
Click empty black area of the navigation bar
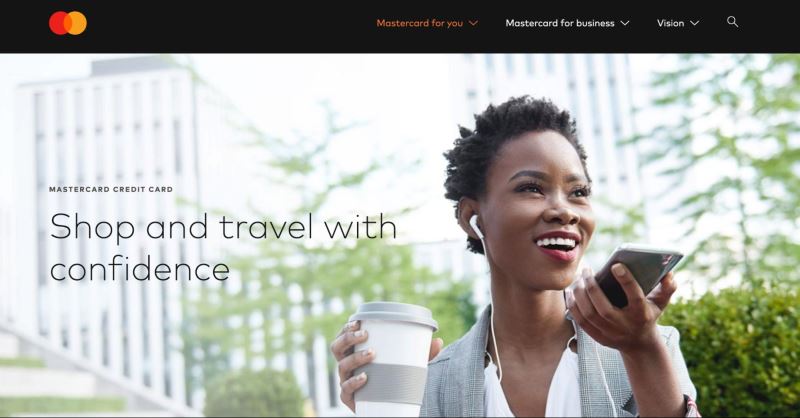pyautogui.click(x=230, y=26)
